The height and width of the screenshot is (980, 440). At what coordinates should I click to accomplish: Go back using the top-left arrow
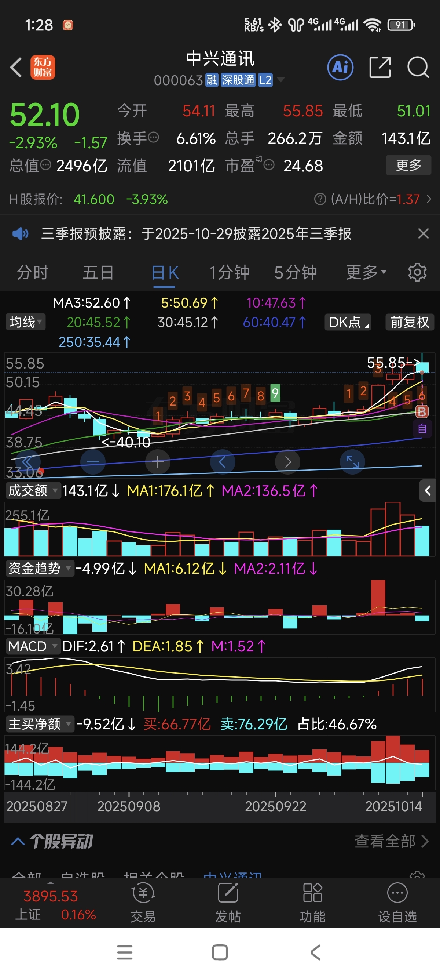[16, 67]
